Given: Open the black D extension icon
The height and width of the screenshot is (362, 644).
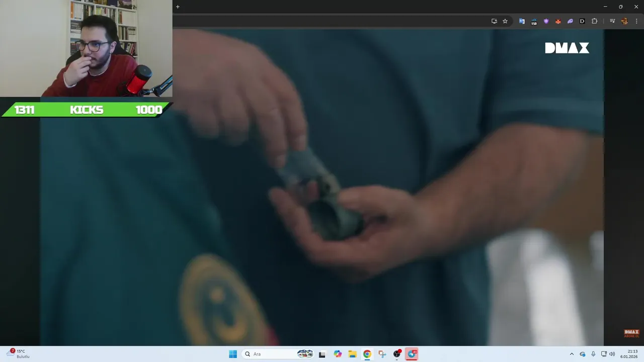Looking at the screenshot, I should click(582, 21).
